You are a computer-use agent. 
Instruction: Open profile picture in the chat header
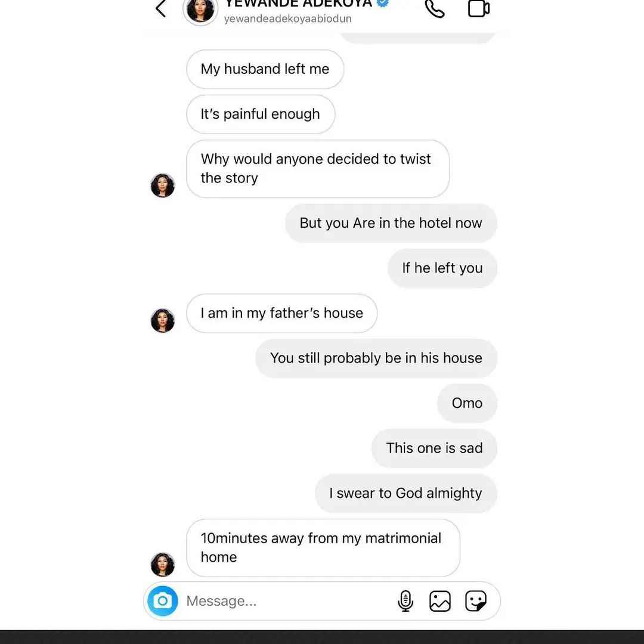200,10
